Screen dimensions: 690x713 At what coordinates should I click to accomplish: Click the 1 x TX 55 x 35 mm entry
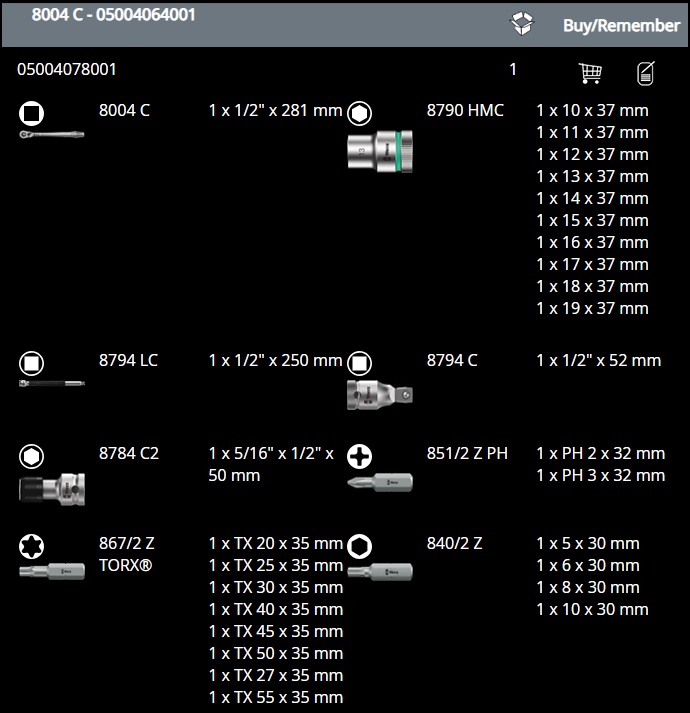coord(276,698)
